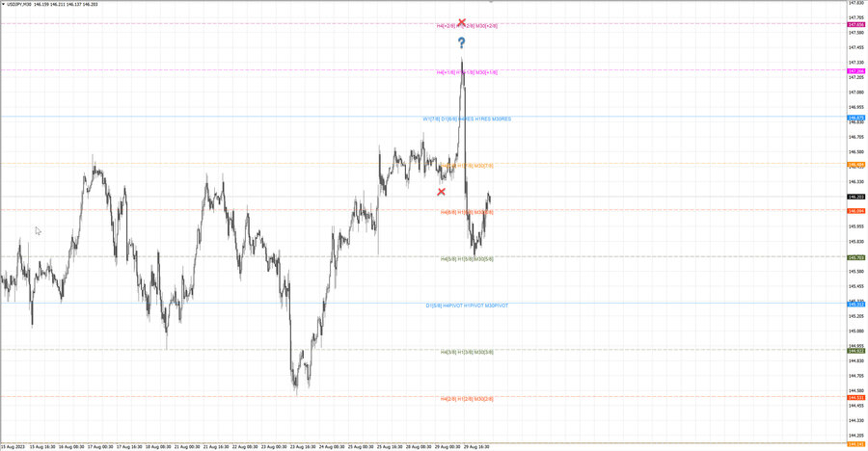Click the olive 145.703 price tag
Image resolution: width=868 pixels, height=451 pixels.
855,257
